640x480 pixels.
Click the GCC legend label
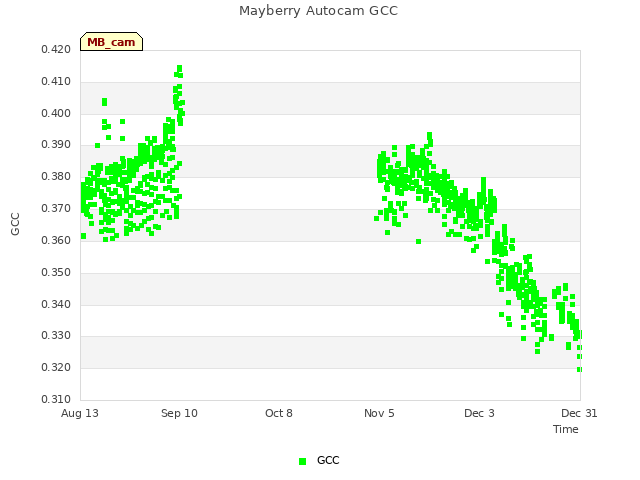328,460
